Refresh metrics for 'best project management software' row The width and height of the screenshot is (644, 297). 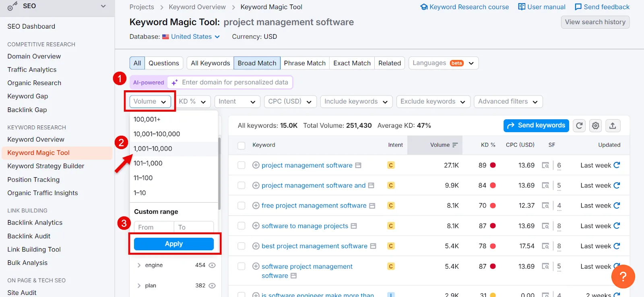point(617,245)
